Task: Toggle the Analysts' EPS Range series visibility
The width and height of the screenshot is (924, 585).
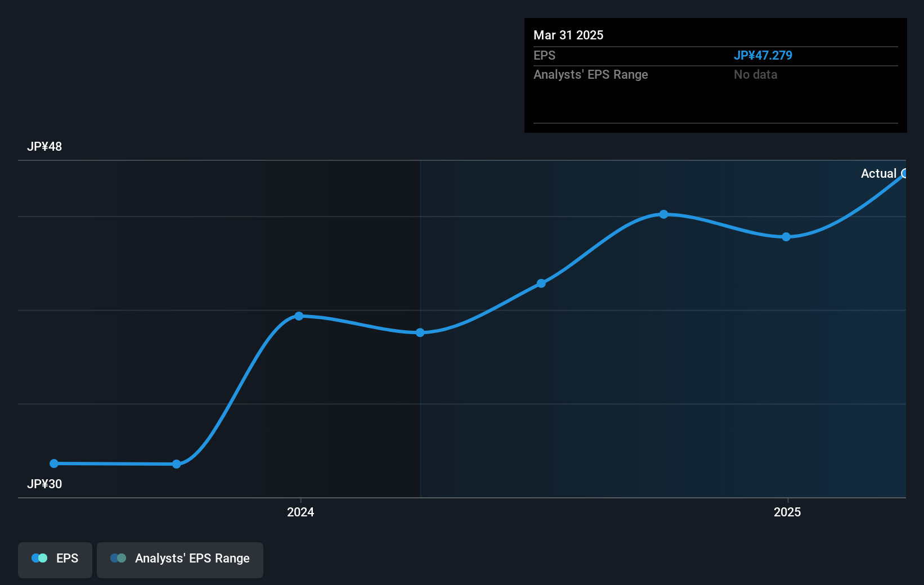Action: [x=180, y=559]
